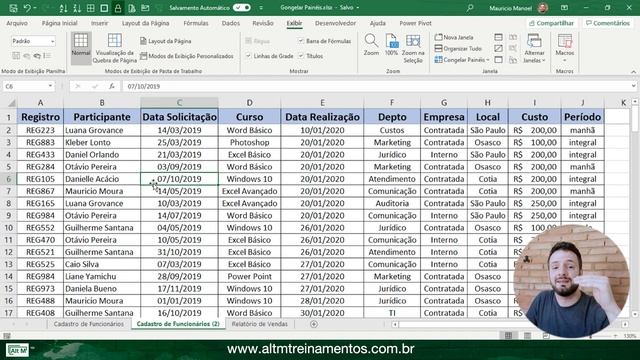This screenshot has width=640, height=360.
Task: Open Modos de Exibição Personalizados
Action: click(x=187, y=56)
